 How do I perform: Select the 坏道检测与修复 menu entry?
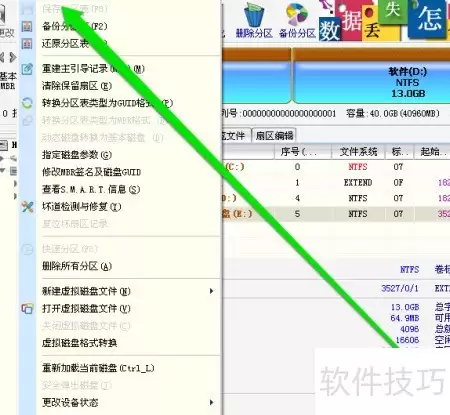click(81, 207)
